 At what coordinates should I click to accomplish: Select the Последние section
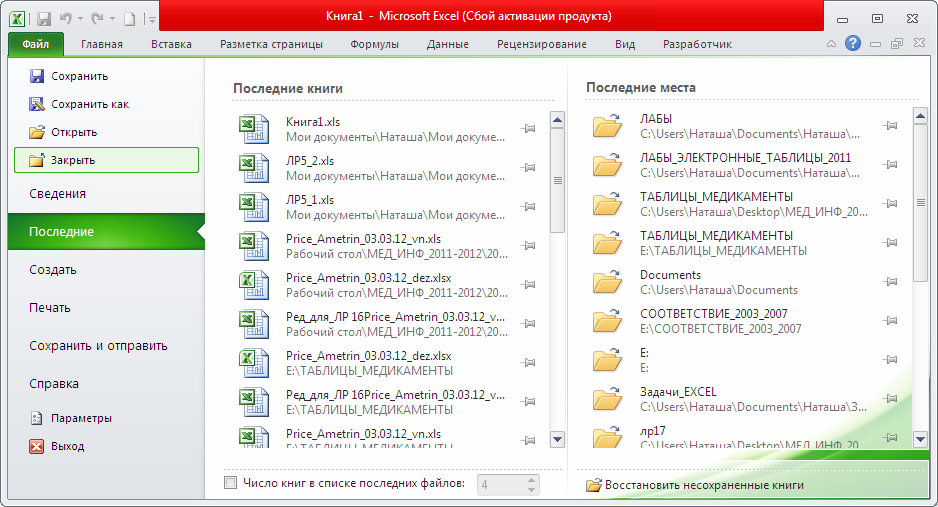[106, 231]
